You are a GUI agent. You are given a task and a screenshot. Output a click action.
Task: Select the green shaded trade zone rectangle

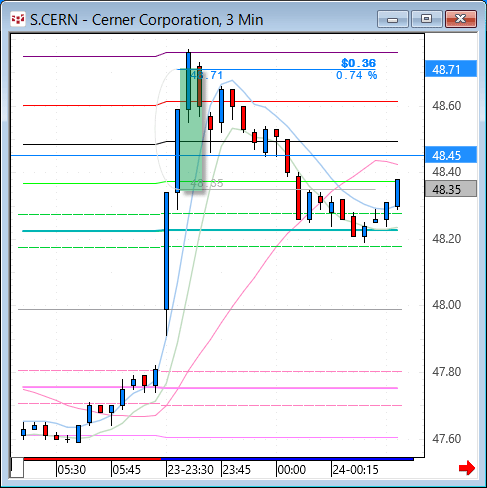point(191,130)
